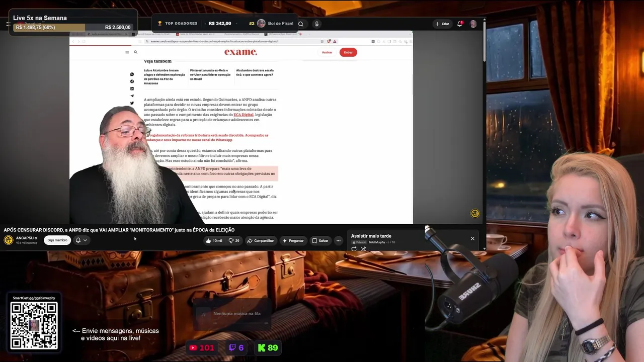The height and width of the screenshot is (362, 644).
Task: Click the Brave shield icon in address bar
Action: 329,41
